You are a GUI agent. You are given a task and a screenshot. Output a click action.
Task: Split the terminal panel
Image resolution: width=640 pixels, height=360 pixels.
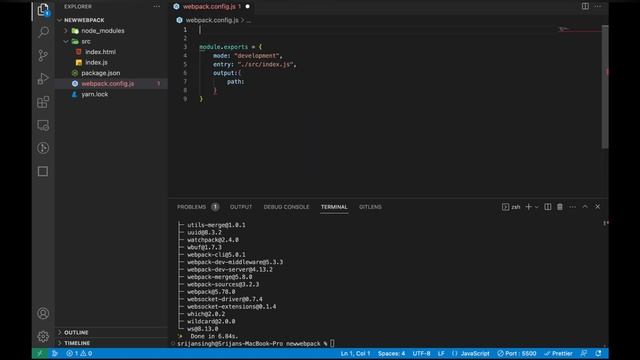point(548,207)
